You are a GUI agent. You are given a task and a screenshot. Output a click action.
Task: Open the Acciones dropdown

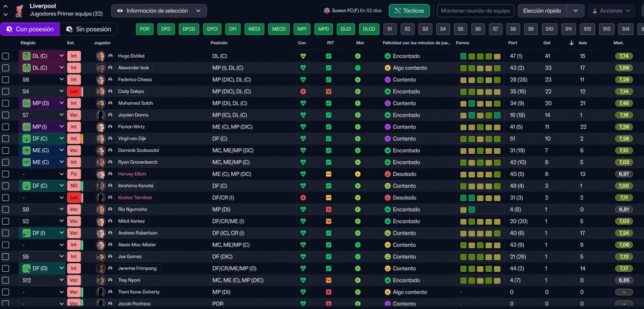pyautogui.click(x=611, y=11)
